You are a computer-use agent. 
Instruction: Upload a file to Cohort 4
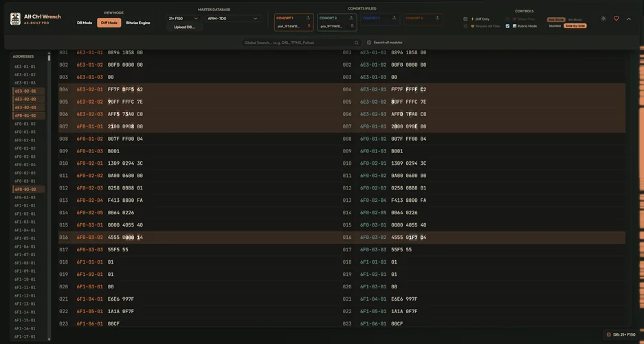pyautogui.click(x=437, y=18)
